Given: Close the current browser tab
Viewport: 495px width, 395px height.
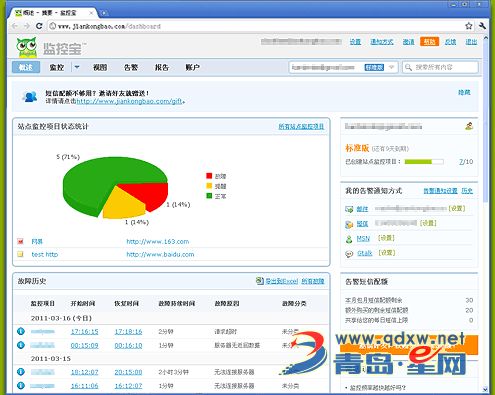Looking at the screenshot, I should click(91, 13).
